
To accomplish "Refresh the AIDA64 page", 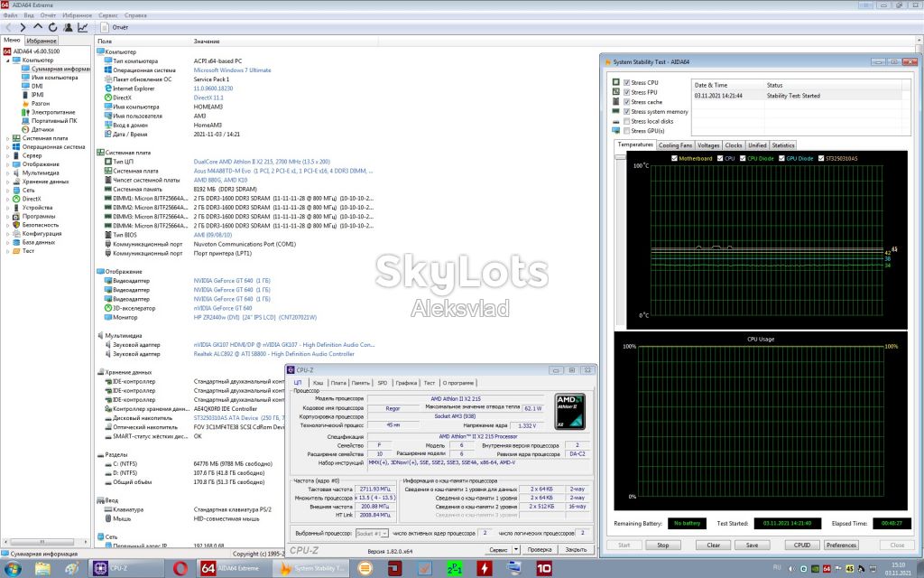I will (x=52, y=27).
